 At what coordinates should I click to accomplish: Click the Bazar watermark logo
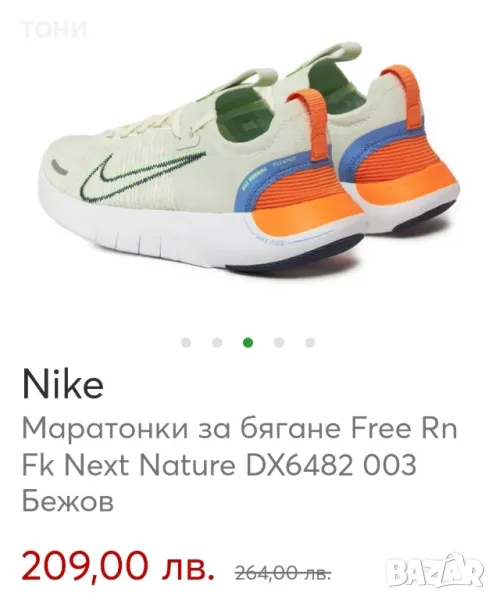(x=434, y=572)
